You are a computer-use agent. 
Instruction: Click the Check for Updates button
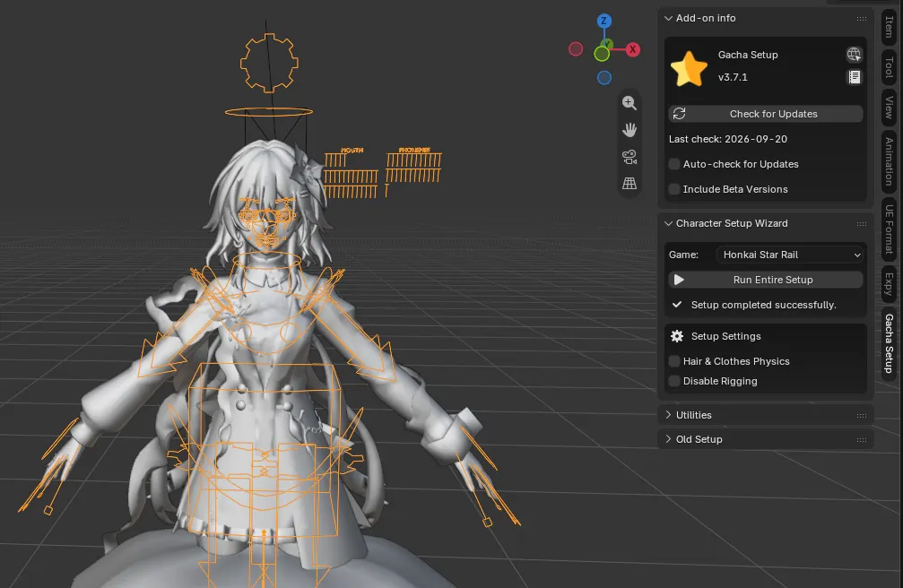[766, 114]
